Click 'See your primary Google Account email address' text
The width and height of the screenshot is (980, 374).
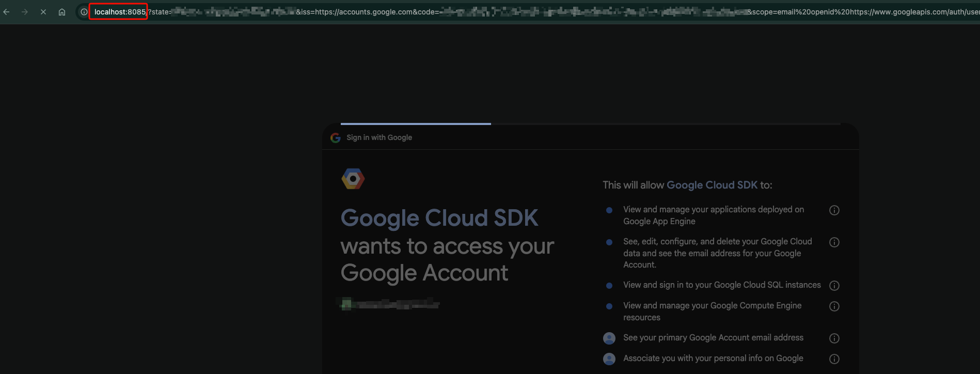pyautogui.click(x=713, y=338)
